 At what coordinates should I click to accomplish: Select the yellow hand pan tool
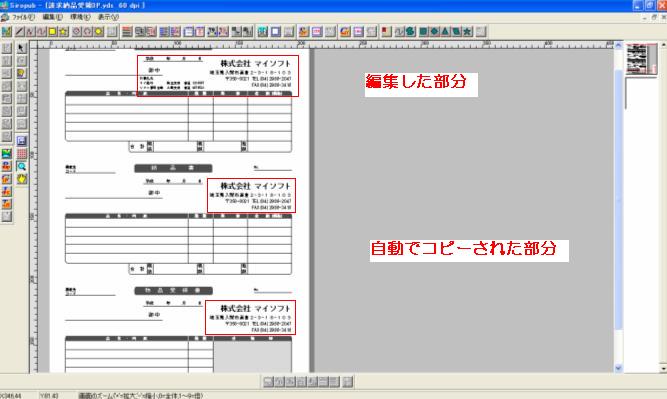[21, 179]
